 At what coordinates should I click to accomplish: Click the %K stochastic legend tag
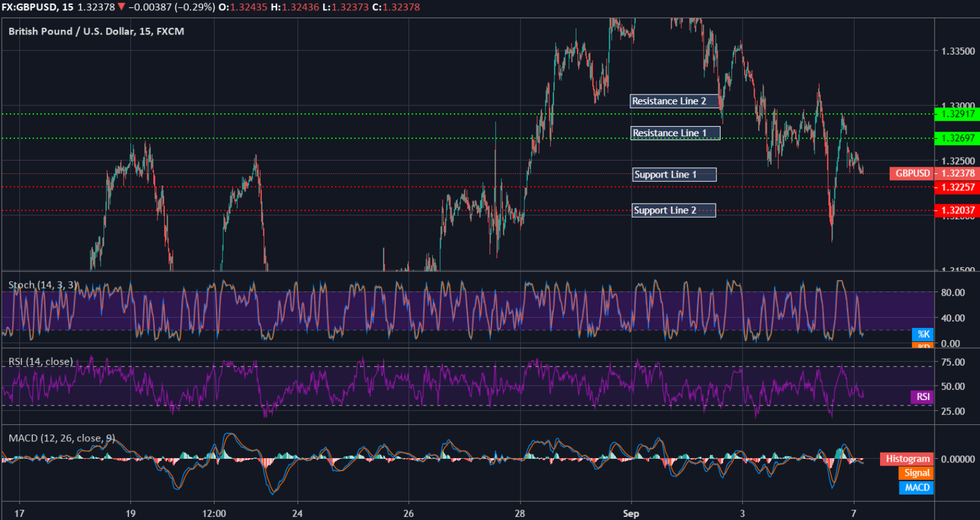pos(923,334)
